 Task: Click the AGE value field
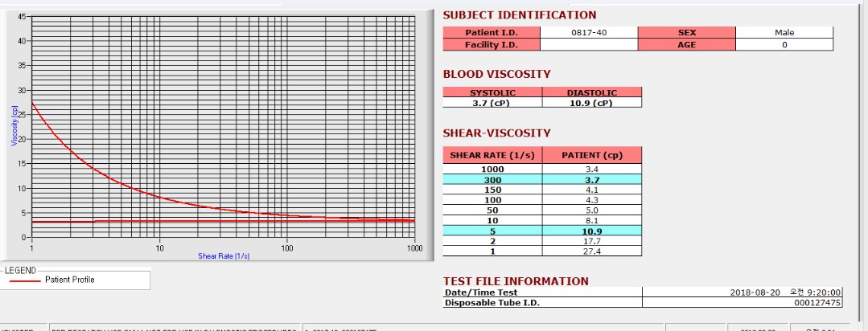(784, 45)
